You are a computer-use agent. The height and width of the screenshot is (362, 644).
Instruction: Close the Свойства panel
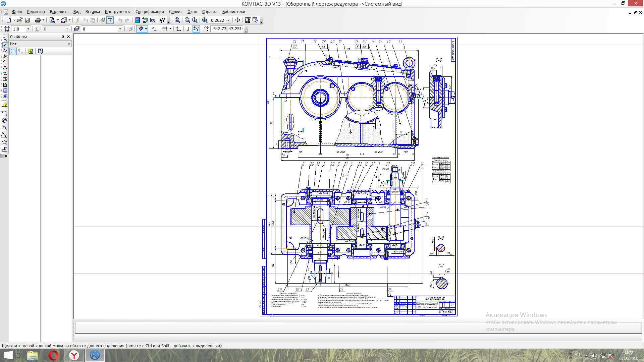(68, 37)
